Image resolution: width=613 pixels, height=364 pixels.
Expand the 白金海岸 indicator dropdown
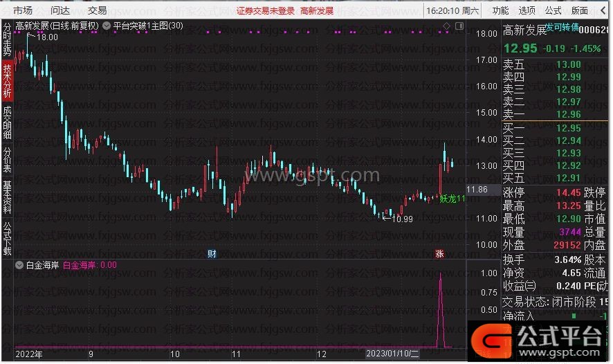click(x=19, y=265)
